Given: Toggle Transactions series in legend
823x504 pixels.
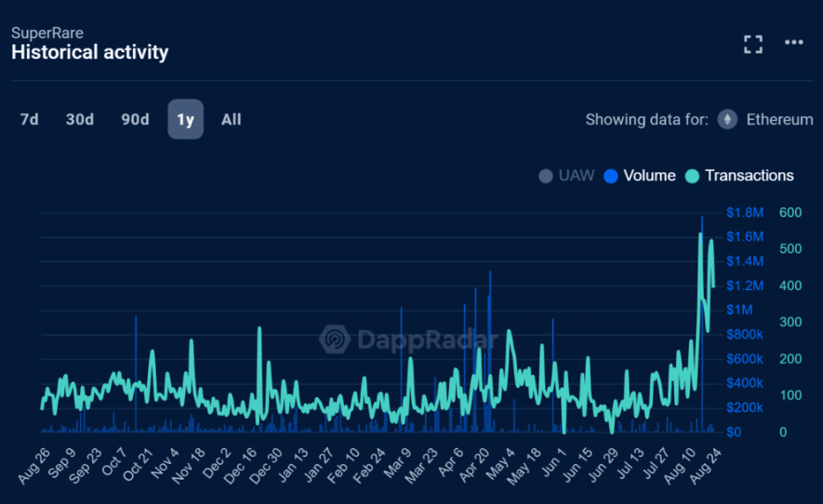Looking at the screenshot, I should tap(750, 176).
